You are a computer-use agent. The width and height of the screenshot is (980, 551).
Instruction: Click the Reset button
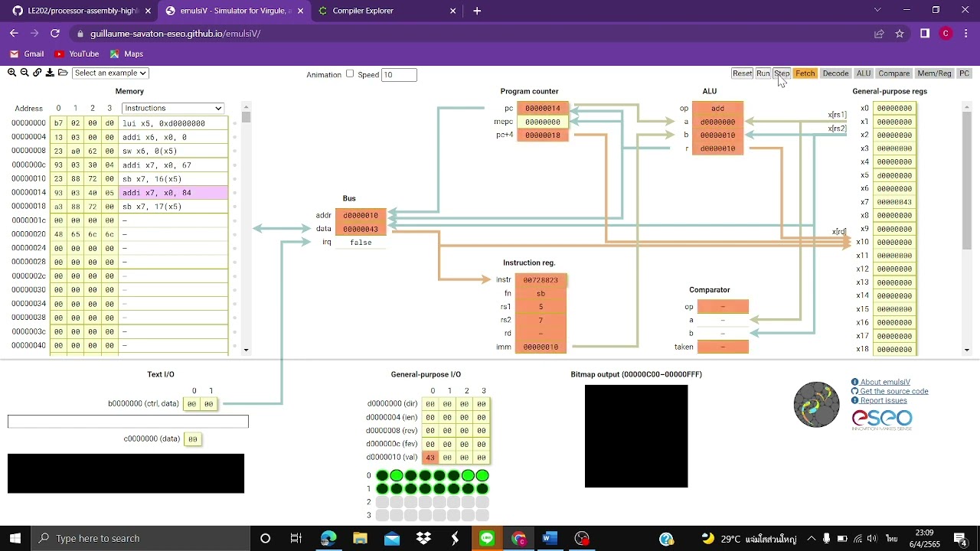[742, 73]
